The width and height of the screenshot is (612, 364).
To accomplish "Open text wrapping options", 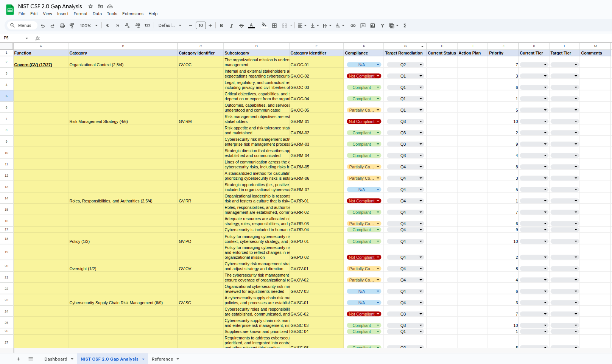I will pyautogui.click(x=327, y=26).
